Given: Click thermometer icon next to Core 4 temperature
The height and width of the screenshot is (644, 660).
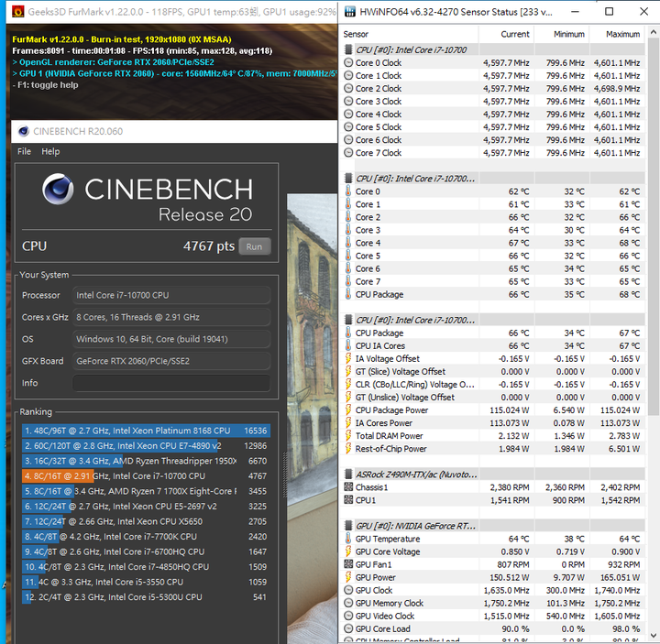Looking at the screenshot, I should click(348, 243).
